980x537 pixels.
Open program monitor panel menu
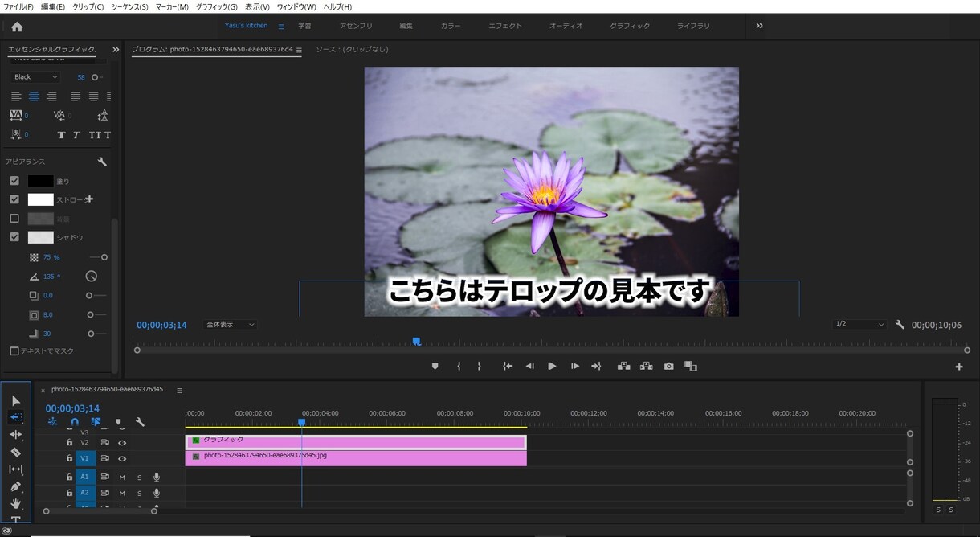tap(299, 50)
